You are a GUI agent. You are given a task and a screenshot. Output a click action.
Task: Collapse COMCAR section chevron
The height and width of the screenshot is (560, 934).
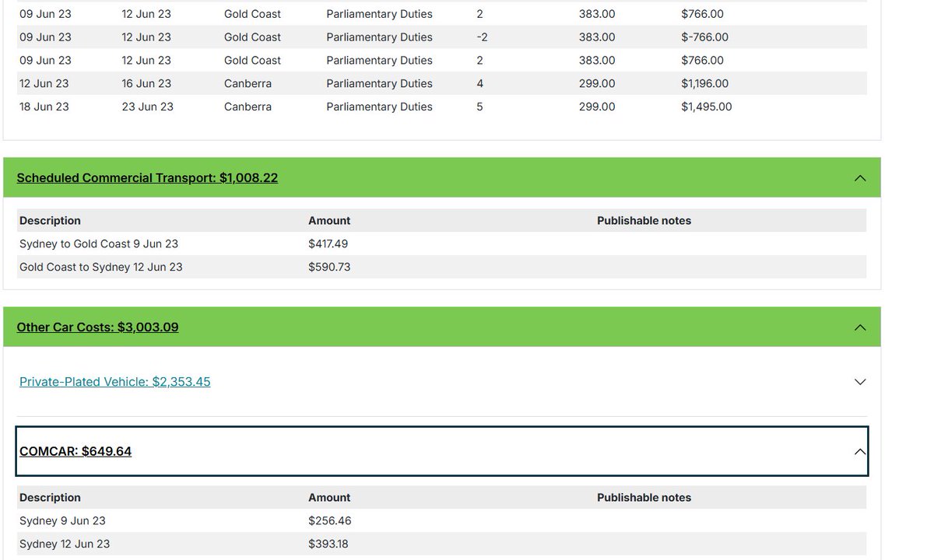click(x=860, y=452)
